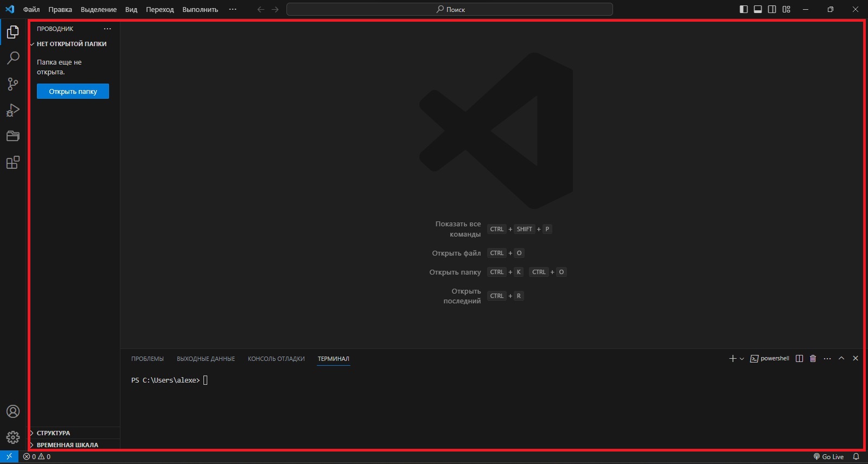Switch to the КОНСОЛЬ ОТЛАДКИ tab
The image size is (868, 464).
point(276,359)
